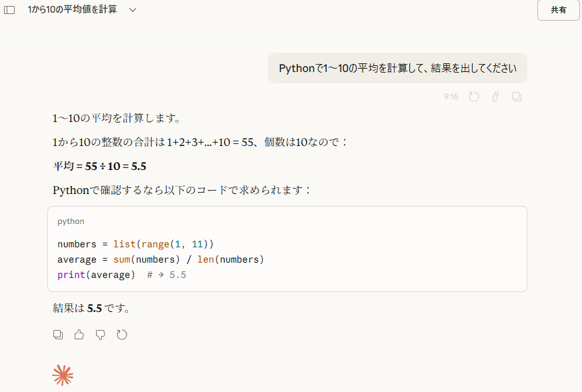
Task: Open the chevron next to the chat title
Action: pyautogui.click(x=132, y=10)
